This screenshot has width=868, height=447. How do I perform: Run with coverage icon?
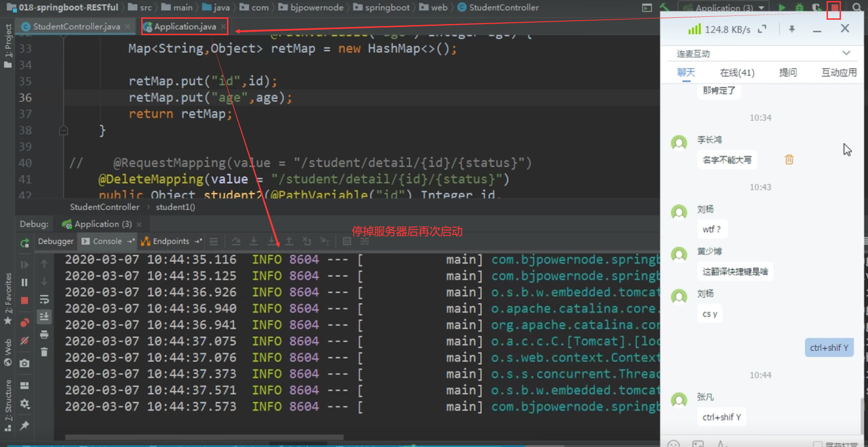[x=816, y=8]
